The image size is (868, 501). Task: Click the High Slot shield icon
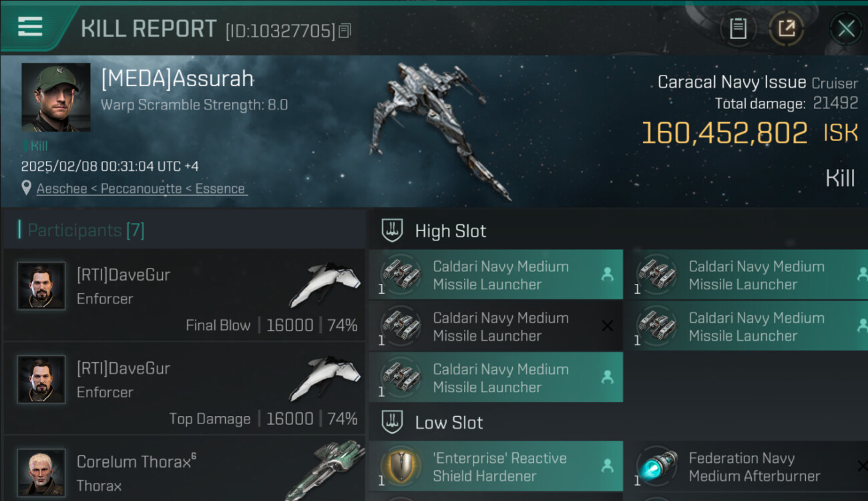(392, 231)
